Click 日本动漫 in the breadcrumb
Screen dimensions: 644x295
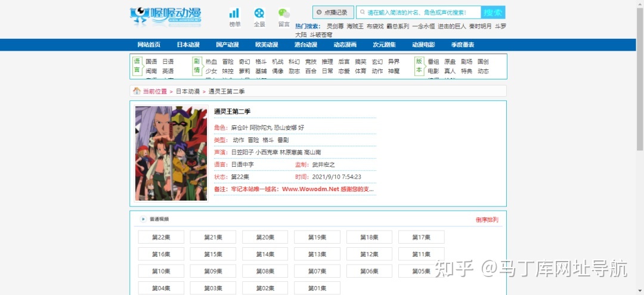pyautogui.click(x=188, y=91)
